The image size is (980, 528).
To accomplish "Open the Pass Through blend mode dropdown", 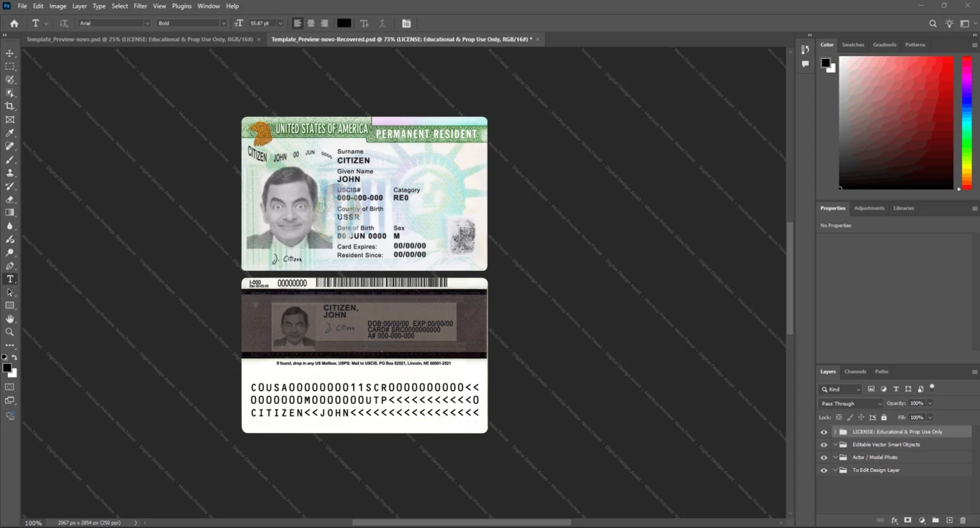I will pyautogui.click(x=851, y=403).
